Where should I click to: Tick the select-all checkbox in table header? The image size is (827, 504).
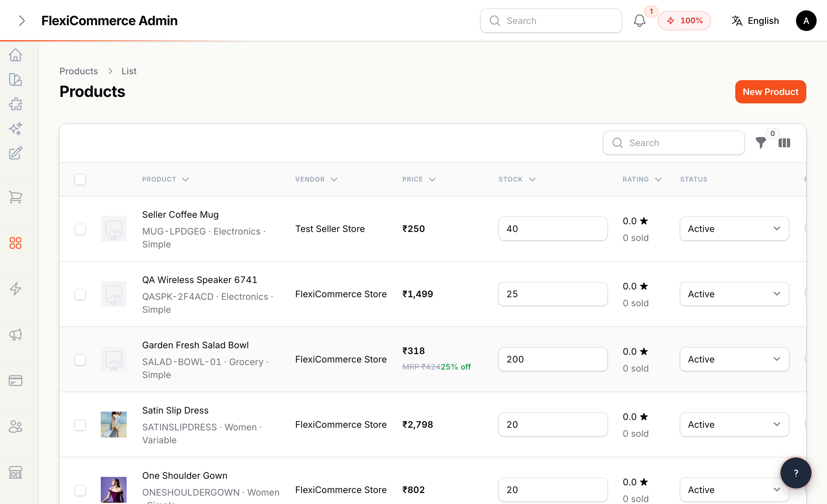click(80, 180)
